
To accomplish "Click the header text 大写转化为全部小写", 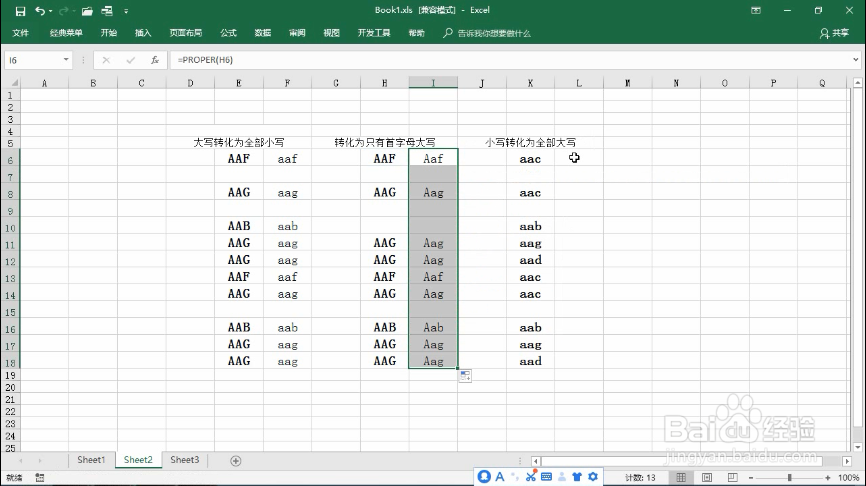I will tap(239, 142).
